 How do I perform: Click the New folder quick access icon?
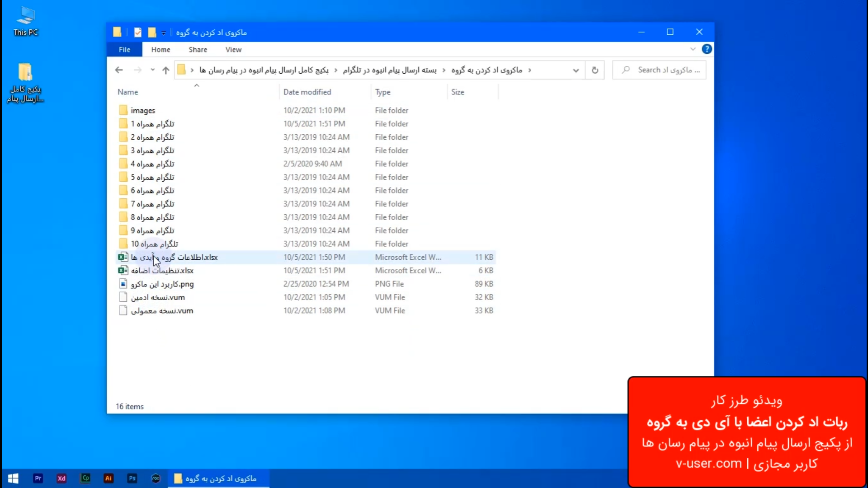[152, 32]
